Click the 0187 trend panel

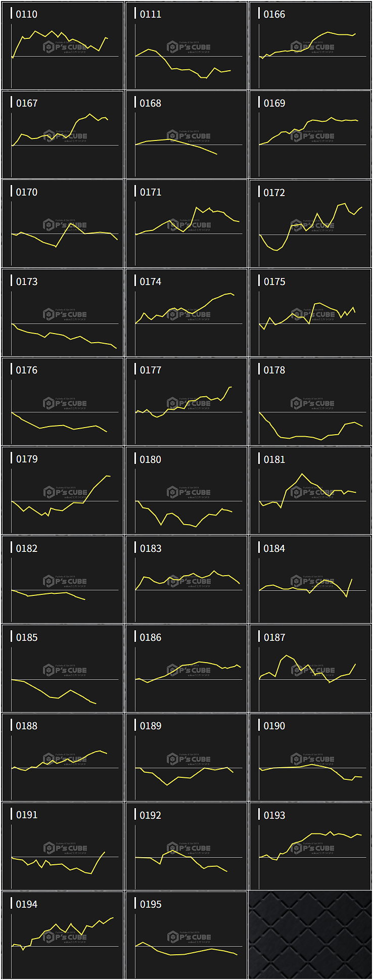click(310, 669)
